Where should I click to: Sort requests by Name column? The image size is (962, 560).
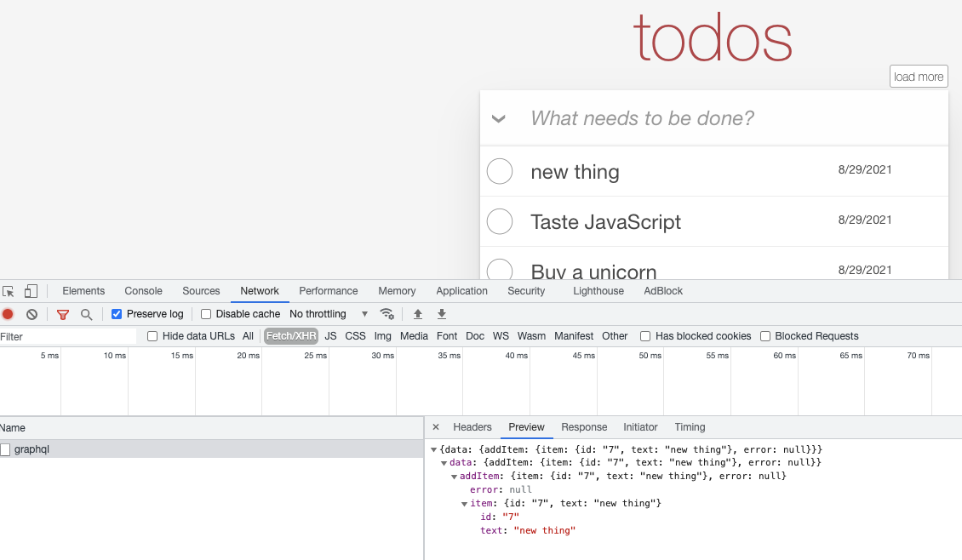[212, 428]
